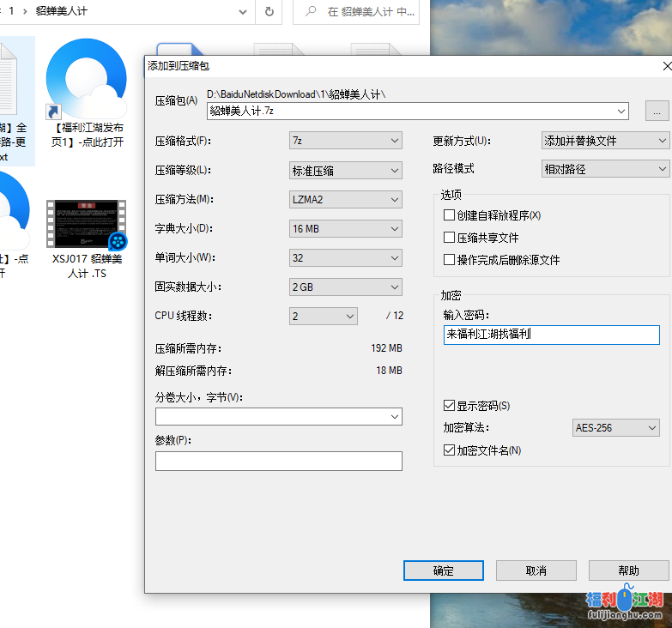Click the 取消 button

click(536, 571)
